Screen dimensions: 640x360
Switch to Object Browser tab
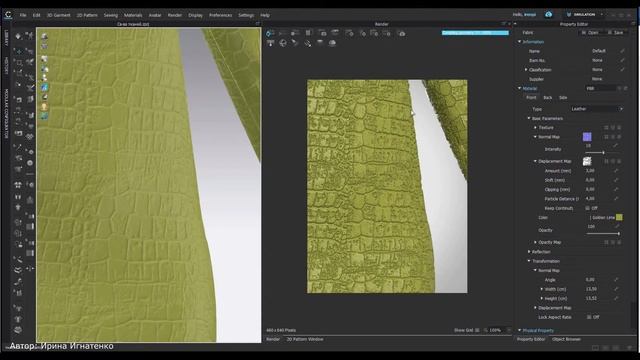tap(566, 339)
